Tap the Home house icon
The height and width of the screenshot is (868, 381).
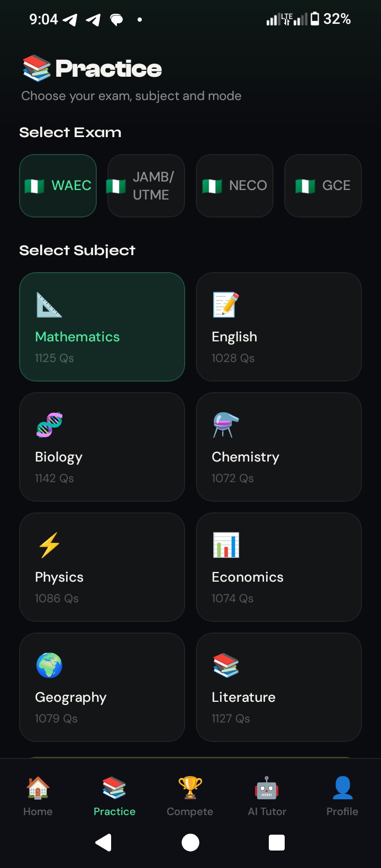[38, 788]
